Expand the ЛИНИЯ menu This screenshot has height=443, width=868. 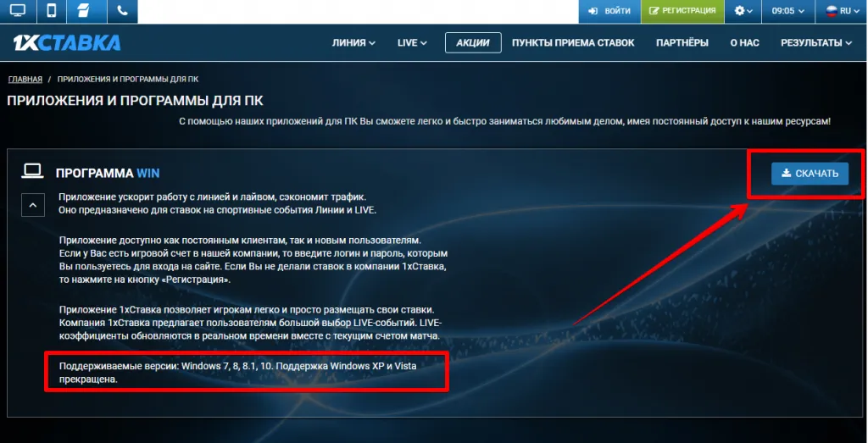[x=353, y=42]
